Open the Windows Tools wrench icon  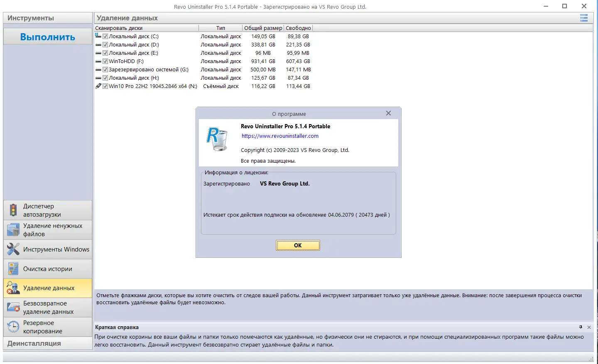pos(13,249)
